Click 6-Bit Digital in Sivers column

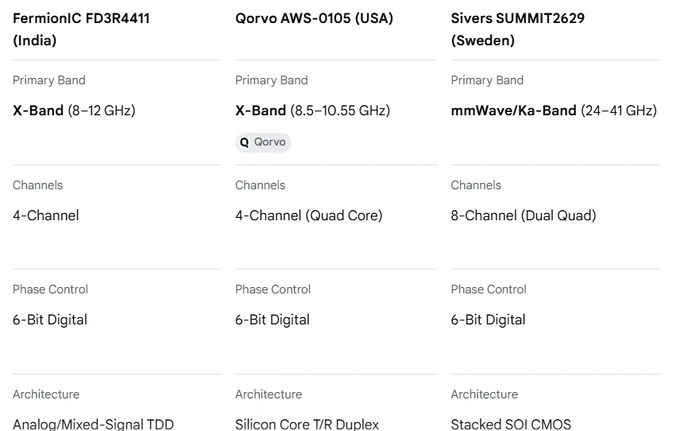click(x=488, y=320)
